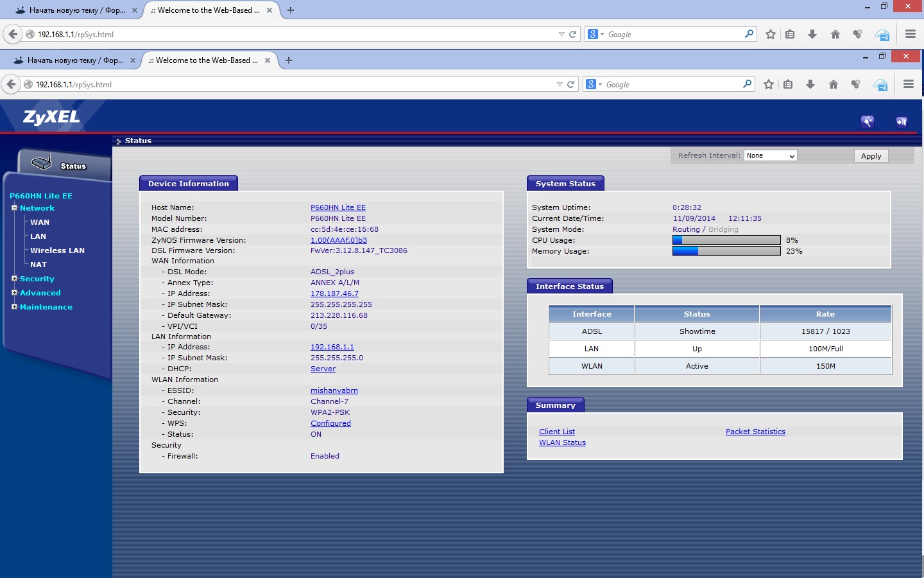Expand the Advanced tree node

(14, 292)
